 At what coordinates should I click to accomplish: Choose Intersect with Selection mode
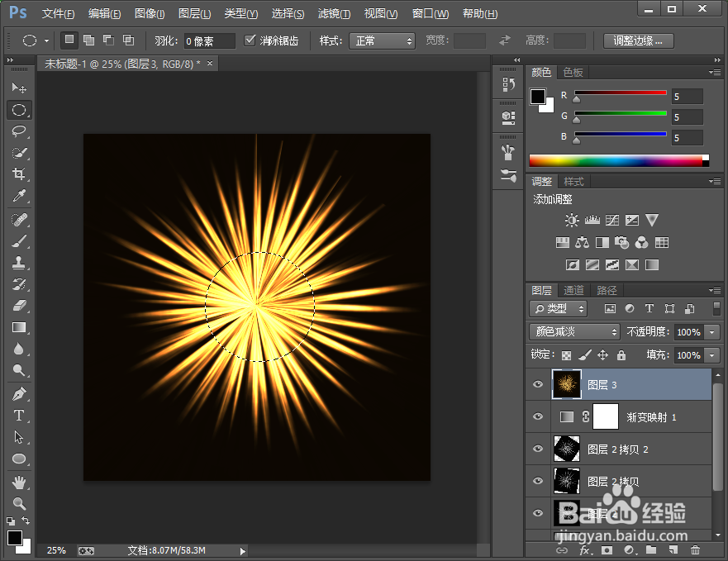[129, 40]
